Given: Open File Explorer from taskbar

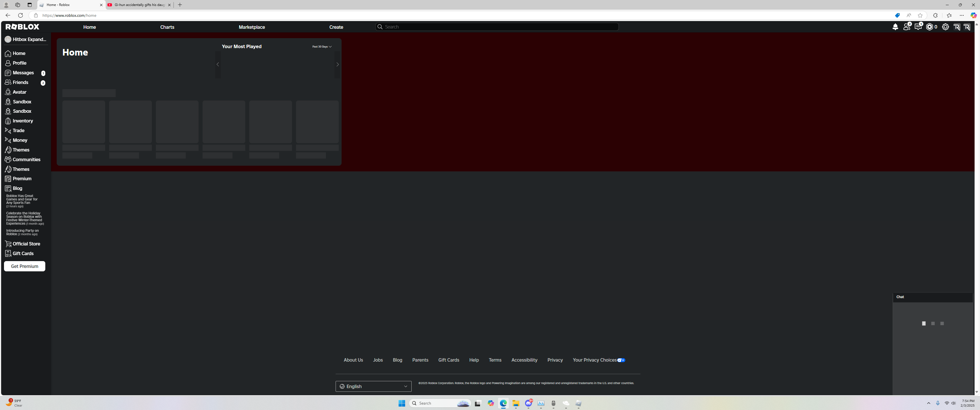Looking at the screenshot, I should point(516,403).
